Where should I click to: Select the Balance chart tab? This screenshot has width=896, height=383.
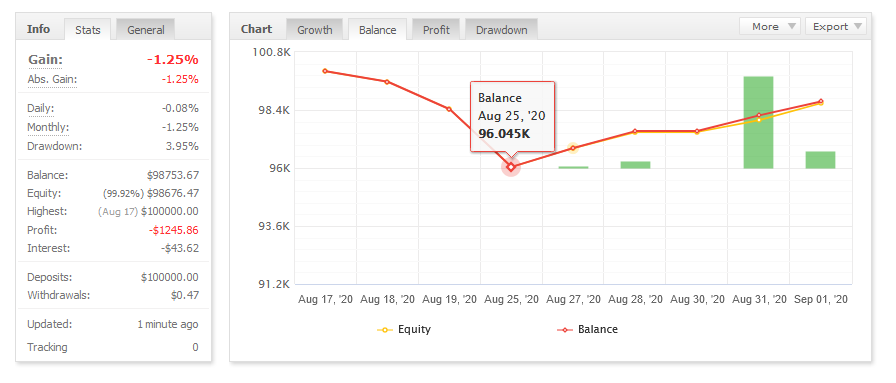pyautogui.click(x=377, y=30)
